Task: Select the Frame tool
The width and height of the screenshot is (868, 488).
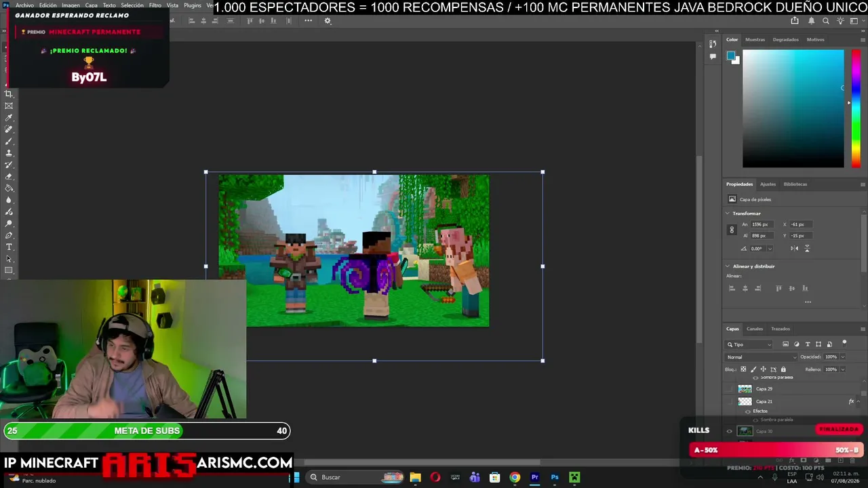Action: (x=9, y=106)
